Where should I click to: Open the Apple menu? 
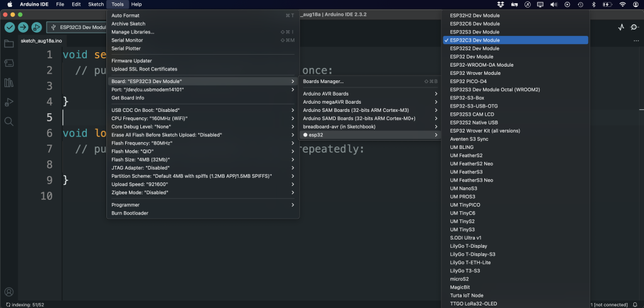9,4
